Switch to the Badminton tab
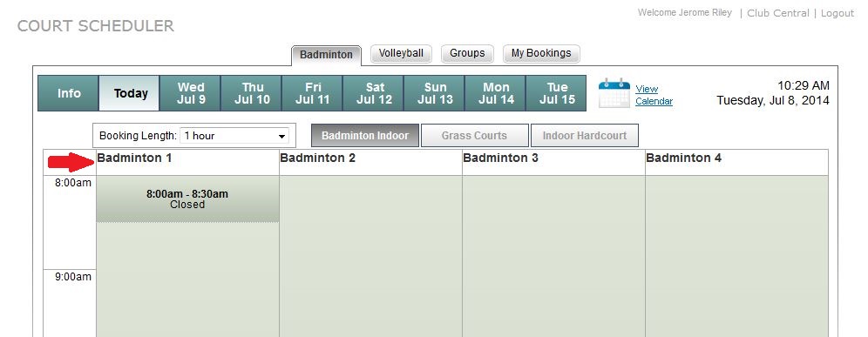Viewport: 868px width, 337px height. click(326, 55)
